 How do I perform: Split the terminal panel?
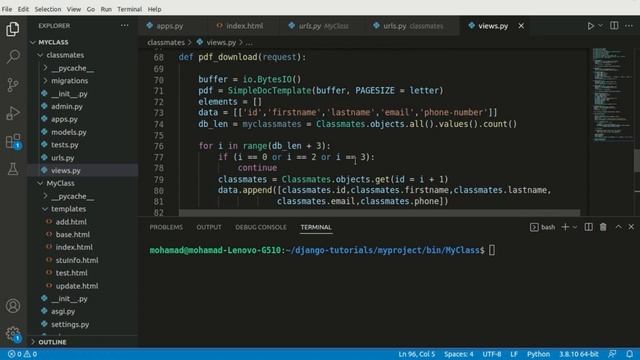tap(589, 227)
